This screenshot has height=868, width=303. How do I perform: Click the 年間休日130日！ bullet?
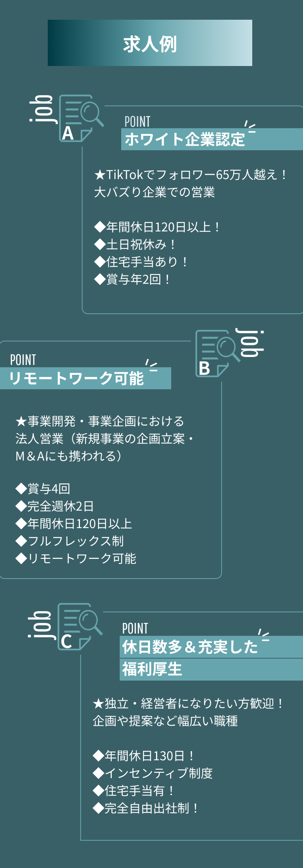tap(144, 756)
